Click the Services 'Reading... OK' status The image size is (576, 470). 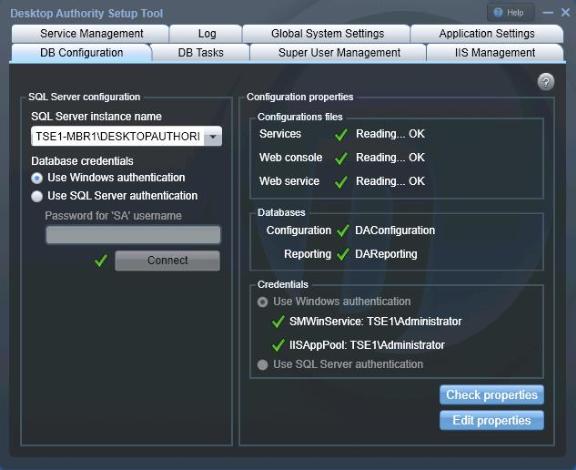[390, 134]
